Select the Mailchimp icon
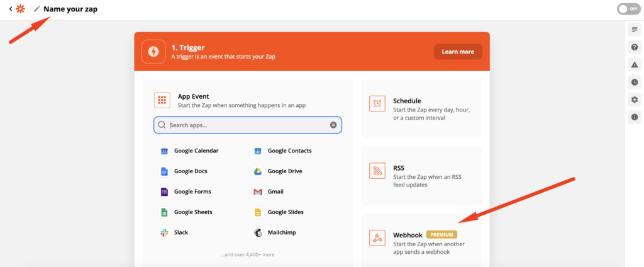644x267 pixels. pos(257,232)
